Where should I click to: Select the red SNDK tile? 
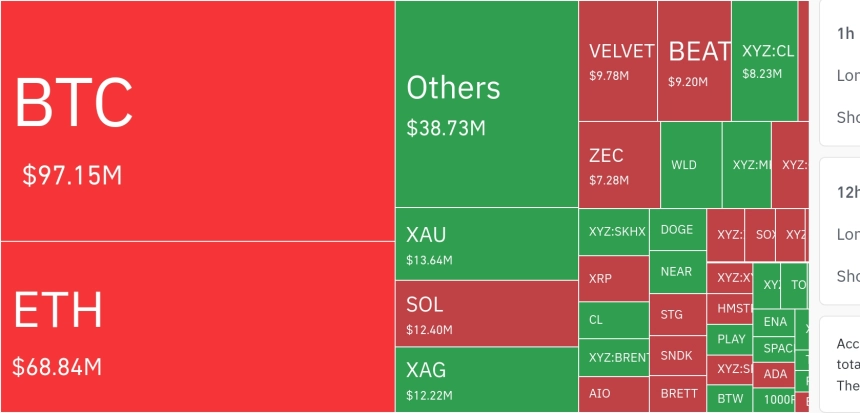[x=678, y=355]
